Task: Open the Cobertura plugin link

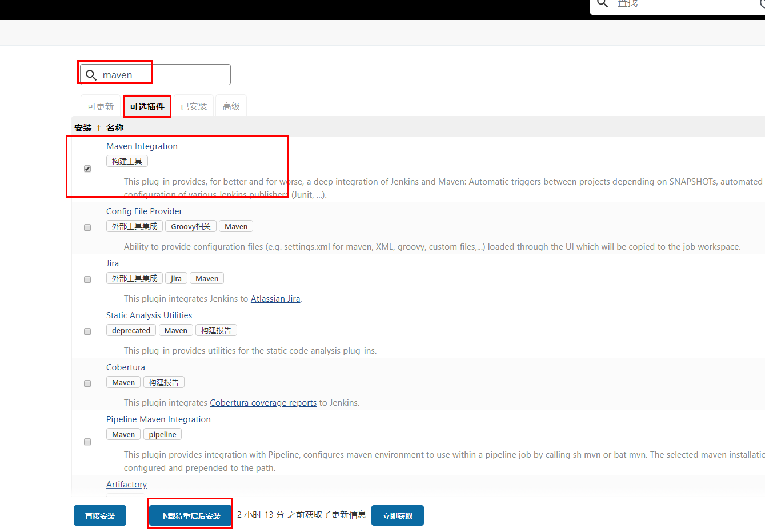Action: tap(126, 367)
